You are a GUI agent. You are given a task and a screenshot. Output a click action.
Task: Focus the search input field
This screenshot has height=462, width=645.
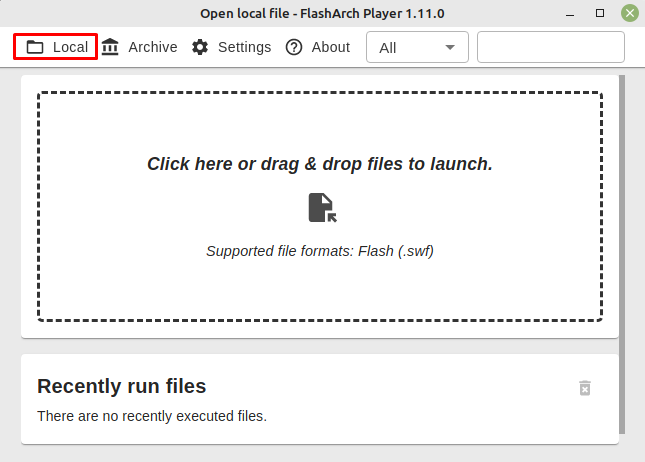[551, 47]
